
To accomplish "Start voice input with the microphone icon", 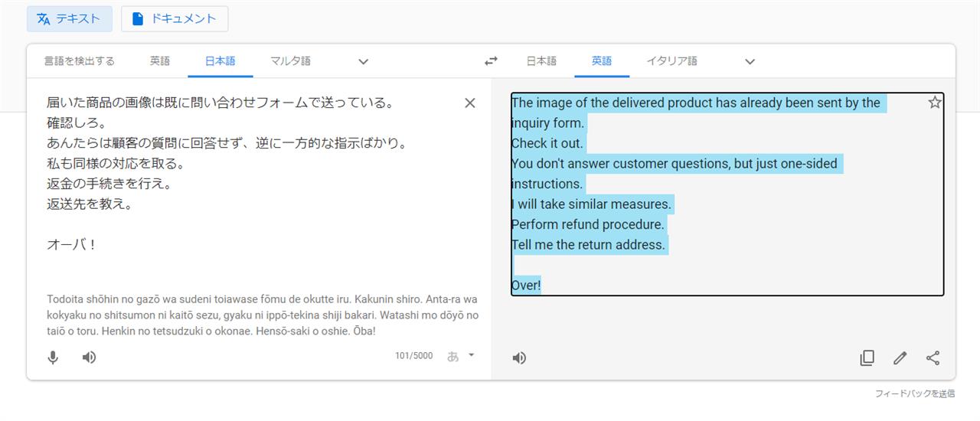I will click(53, 357).
